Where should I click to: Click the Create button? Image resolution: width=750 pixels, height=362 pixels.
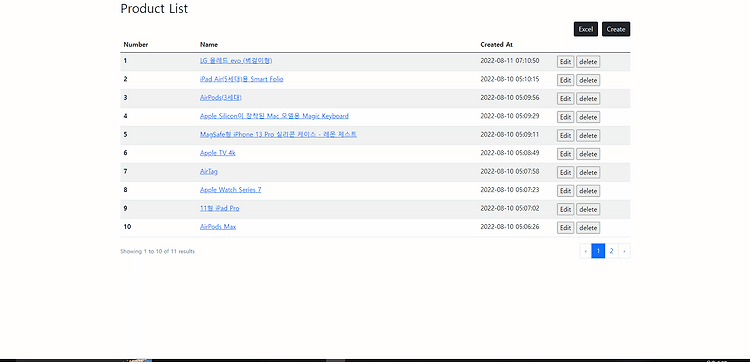pyautogui.click(x=616, y=29)
